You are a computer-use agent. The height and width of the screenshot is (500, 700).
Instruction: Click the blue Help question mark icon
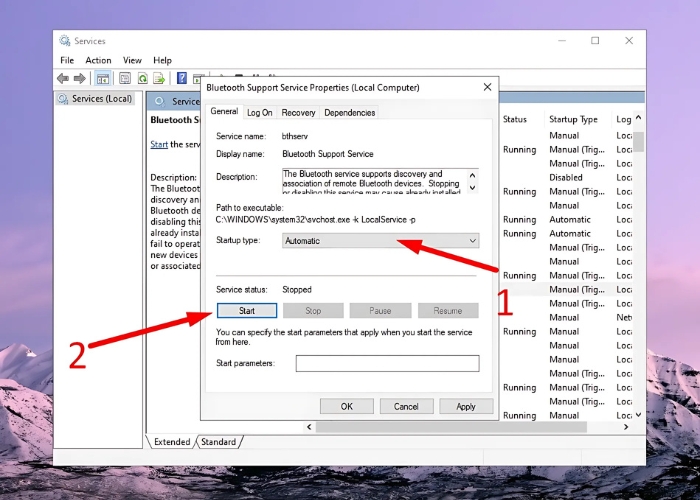182,78
